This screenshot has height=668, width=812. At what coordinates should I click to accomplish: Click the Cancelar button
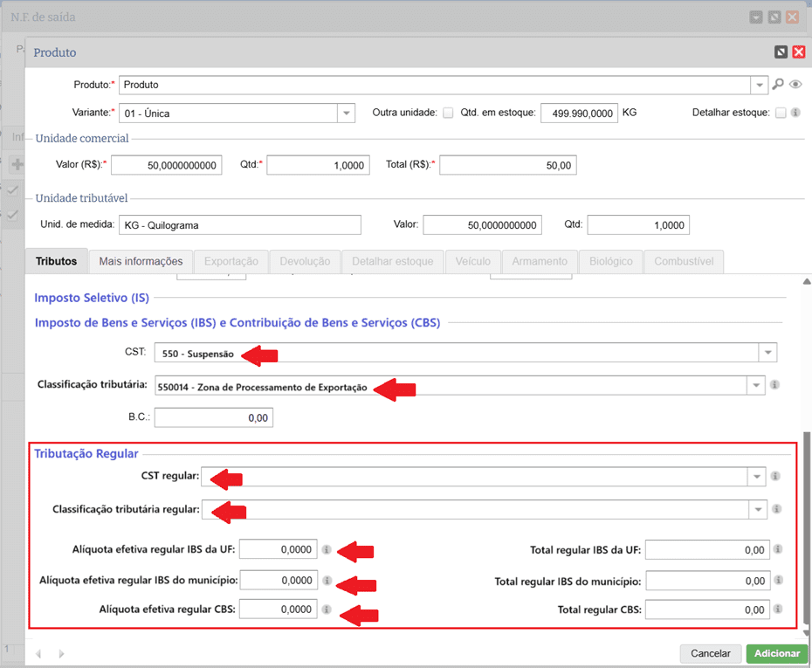point(710,653)
